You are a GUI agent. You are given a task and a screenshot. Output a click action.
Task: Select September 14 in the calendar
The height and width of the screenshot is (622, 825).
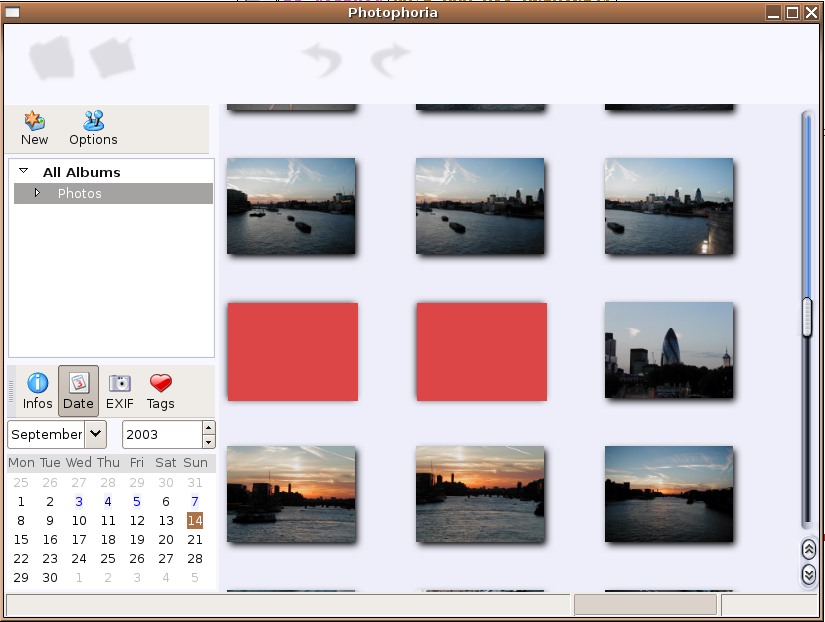pyautogui.click(x=195, y=520)
